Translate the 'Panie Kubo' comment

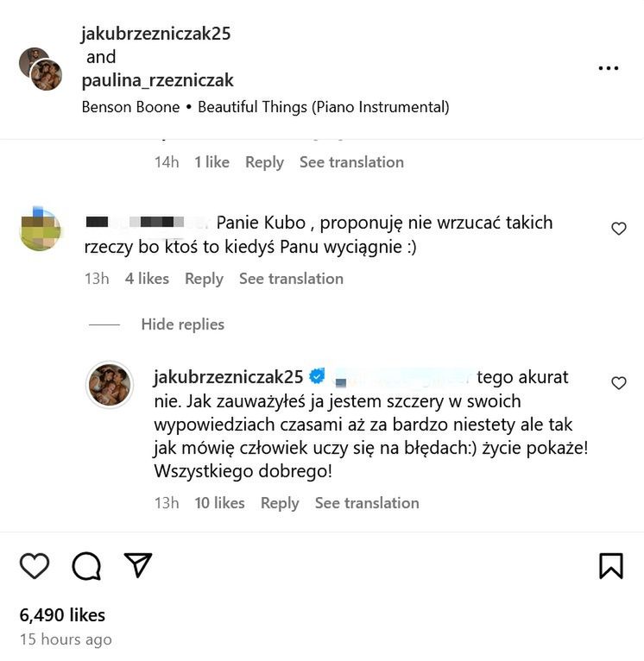tap(291, 279)
